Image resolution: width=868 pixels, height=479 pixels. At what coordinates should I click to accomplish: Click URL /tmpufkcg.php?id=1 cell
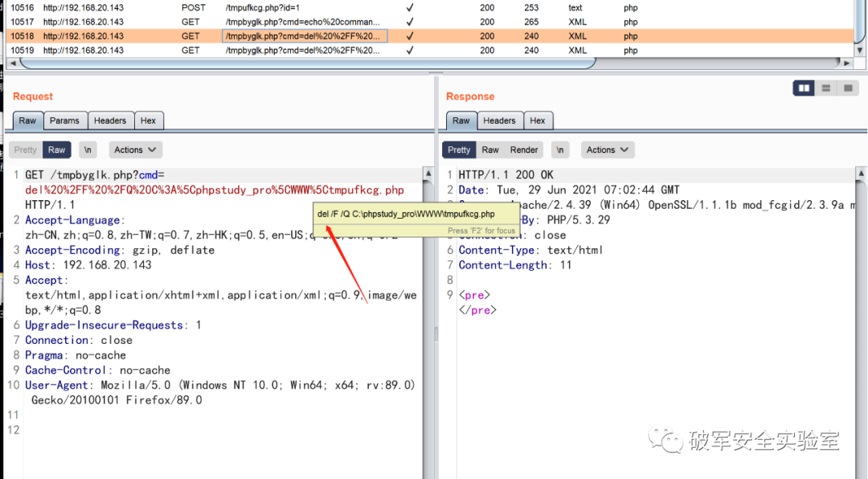pyautogui.click(x=262, y=8)
